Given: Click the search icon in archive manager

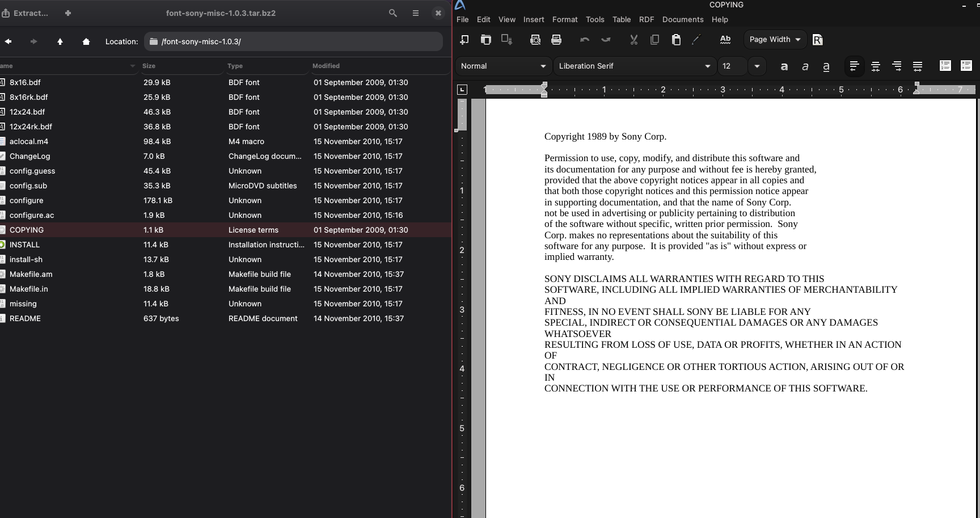Looking at the screenshot, I should 392,13.
